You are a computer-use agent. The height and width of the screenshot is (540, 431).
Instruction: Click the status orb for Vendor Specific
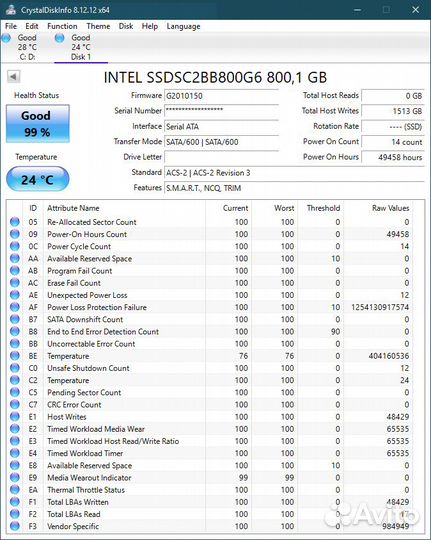pos(14,526)
